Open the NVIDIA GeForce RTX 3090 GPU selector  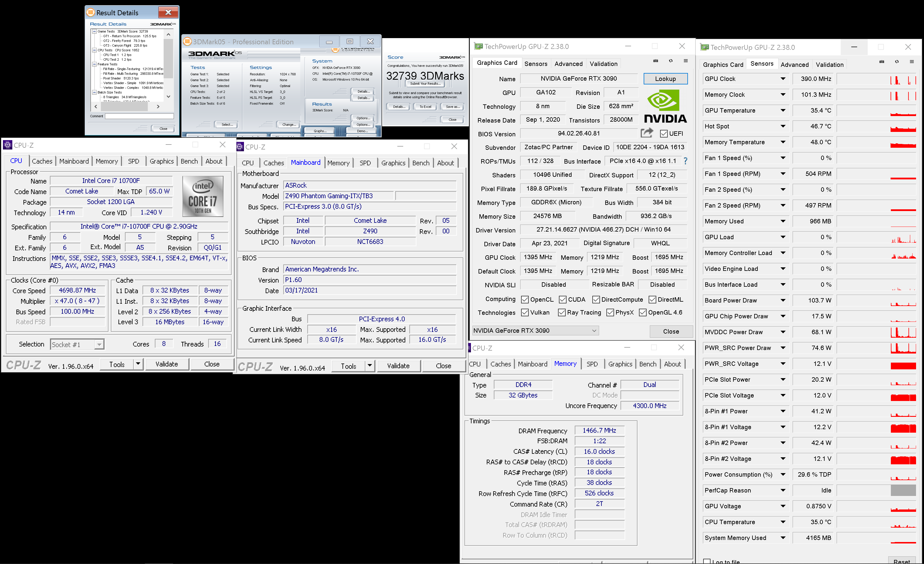coord(535,331)
